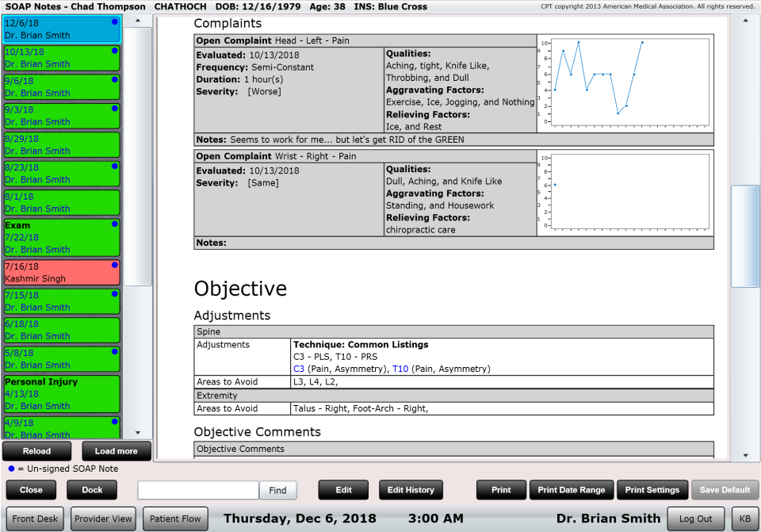This screenshot has width=761, height=532.
Task: Focus the Find search text field
Action: pyautogui.click(x=198, y=490)
